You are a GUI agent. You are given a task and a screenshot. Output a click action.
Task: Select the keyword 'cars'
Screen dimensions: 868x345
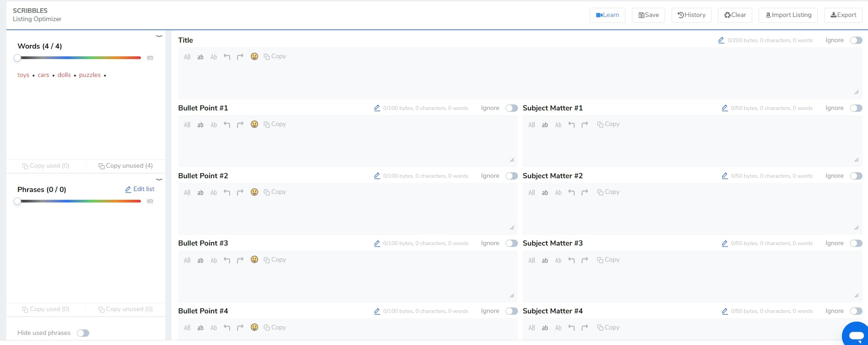click(43, 75)
